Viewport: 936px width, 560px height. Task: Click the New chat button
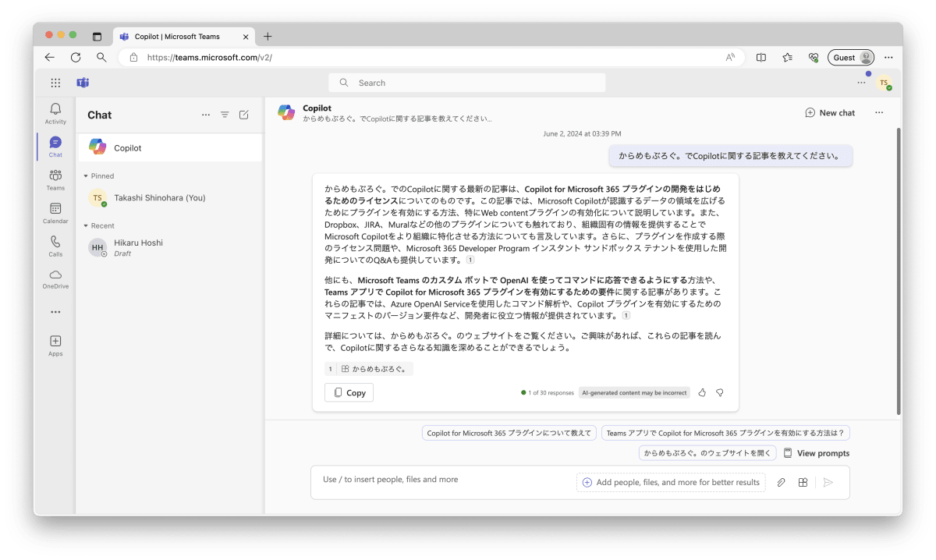830,112
